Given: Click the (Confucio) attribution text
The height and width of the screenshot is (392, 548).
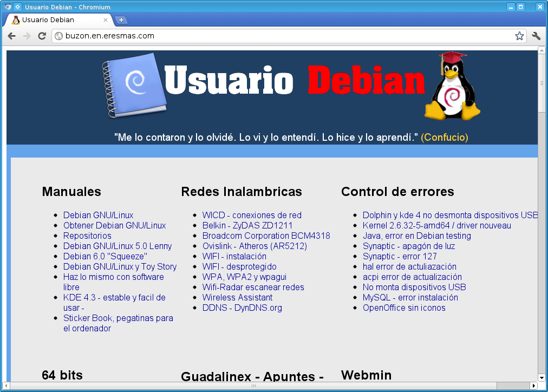Looking at the screenshot, I should (x=445, y=138).
